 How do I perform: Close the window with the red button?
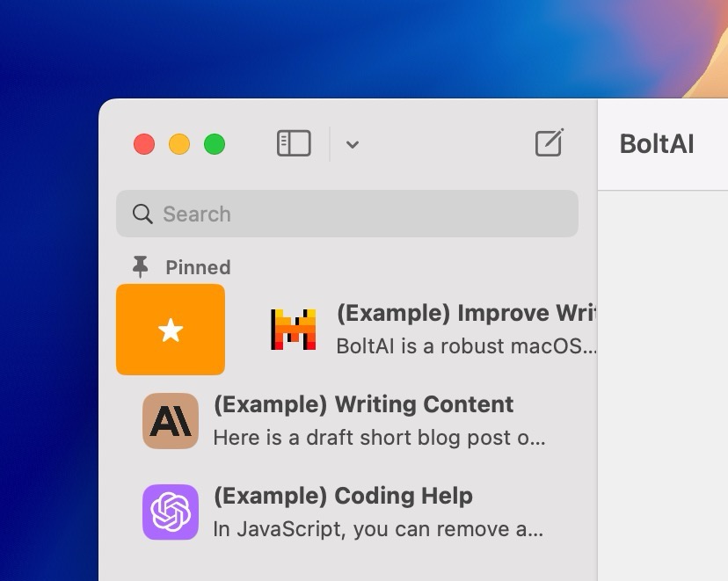(144, 144)
